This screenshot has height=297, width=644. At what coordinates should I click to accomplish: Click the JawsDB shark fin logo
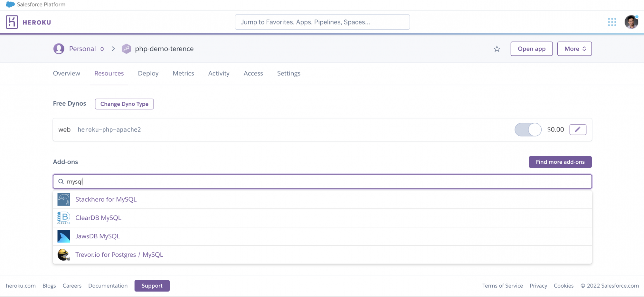point(64,236)
